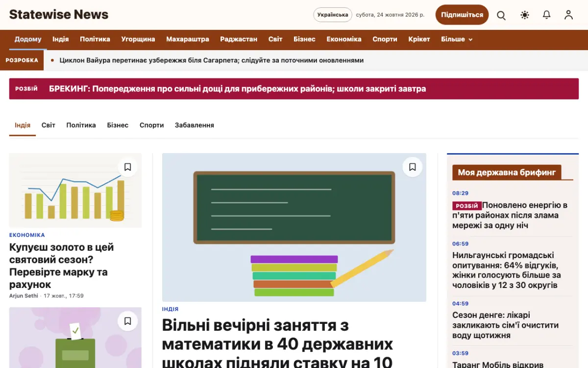
Task: Click the 17 жовт., 17:59 article date
Action: pyautogui.click(x=64, y=296)
